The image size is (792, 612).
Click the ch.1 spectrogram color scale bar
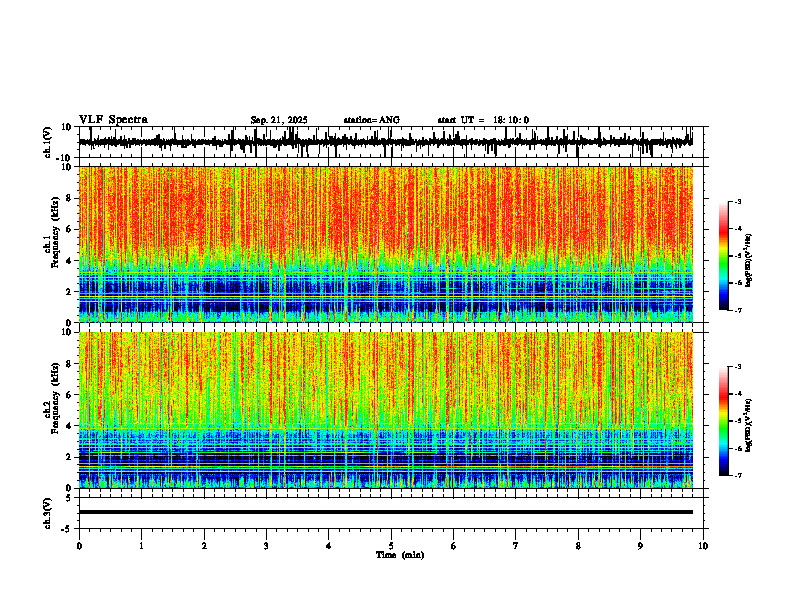point(724,256)
